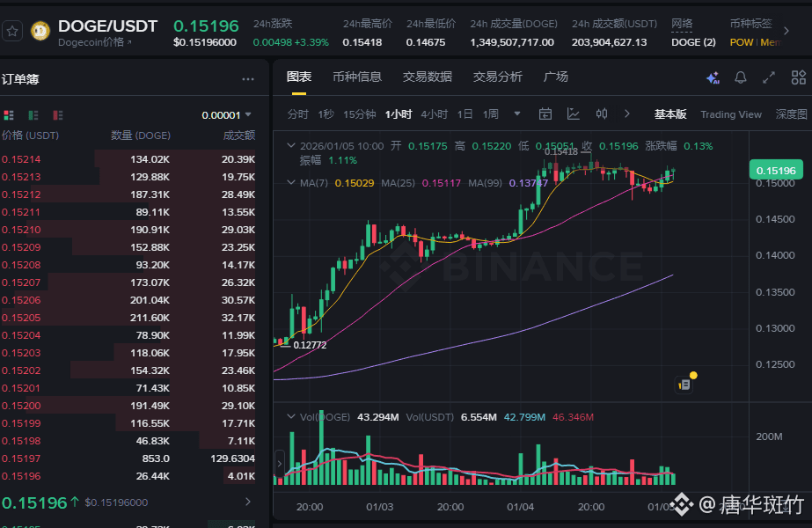The image size is (812, 528).
Task: Select 1周 interval
Action: (x=490, y=114)
